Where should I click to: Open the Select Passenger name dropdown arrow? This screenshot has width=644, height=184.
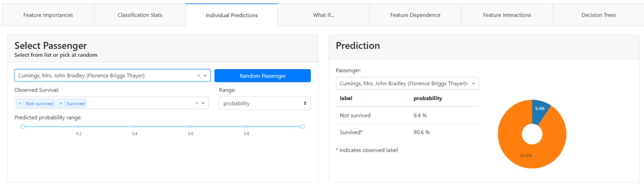pyautogui.click(x=205, y=76)
